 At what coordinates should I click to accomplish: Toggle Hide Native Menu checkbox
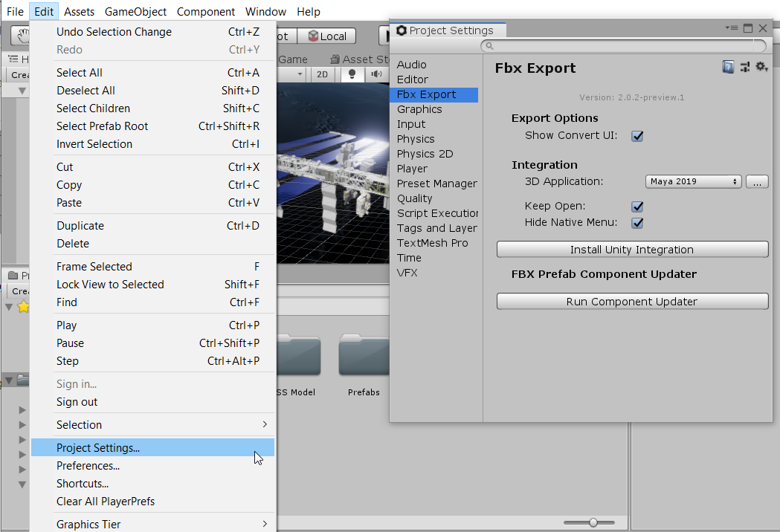coord(637,223)
